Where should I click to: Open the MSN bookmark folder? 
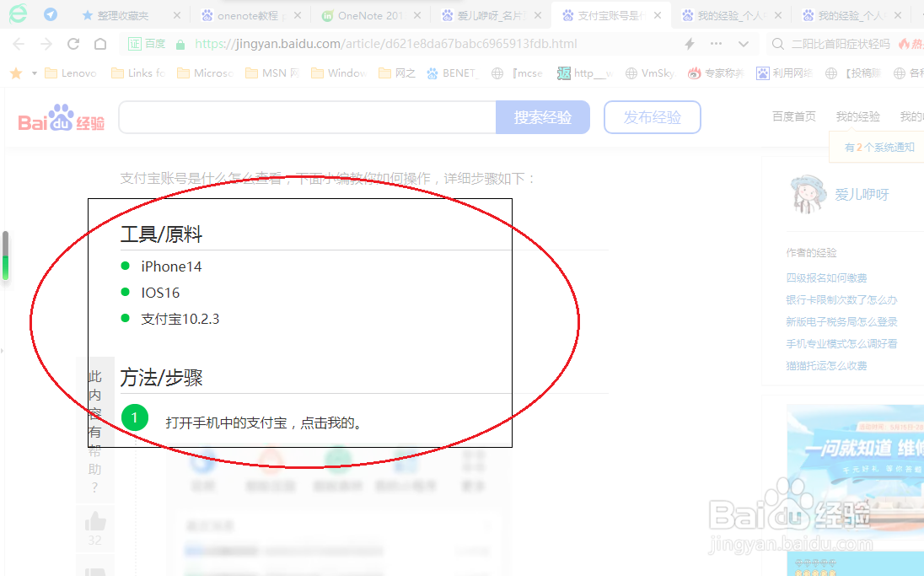(273, 73)
